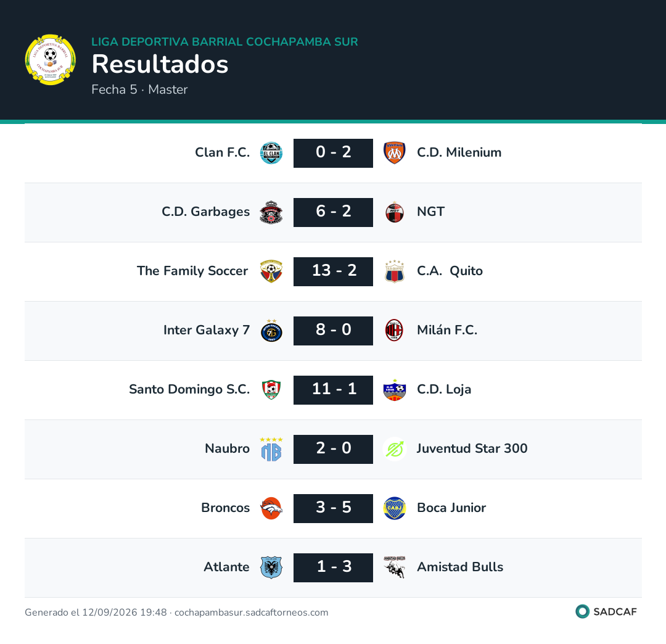Select the 6 - 2 score box
This screenshot has height=644, width=666.
click(x=333, y=212)
